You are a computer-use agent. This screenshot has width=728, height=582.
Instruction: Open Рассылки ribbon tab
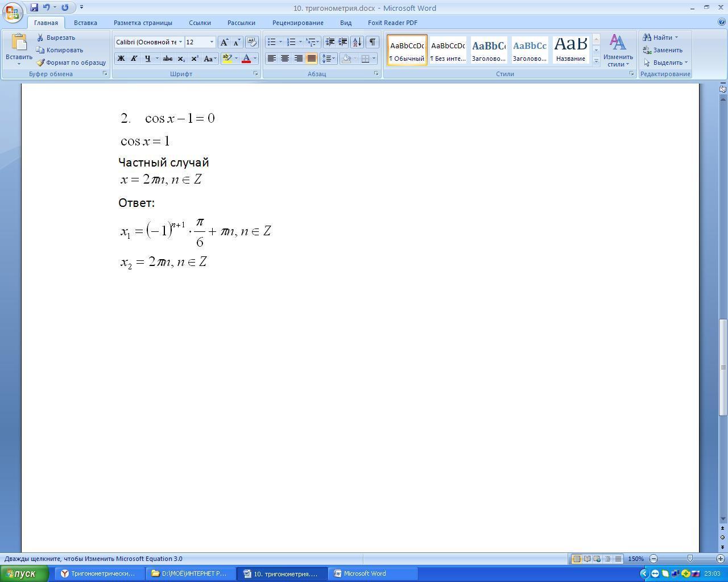(x=241, y=23)
